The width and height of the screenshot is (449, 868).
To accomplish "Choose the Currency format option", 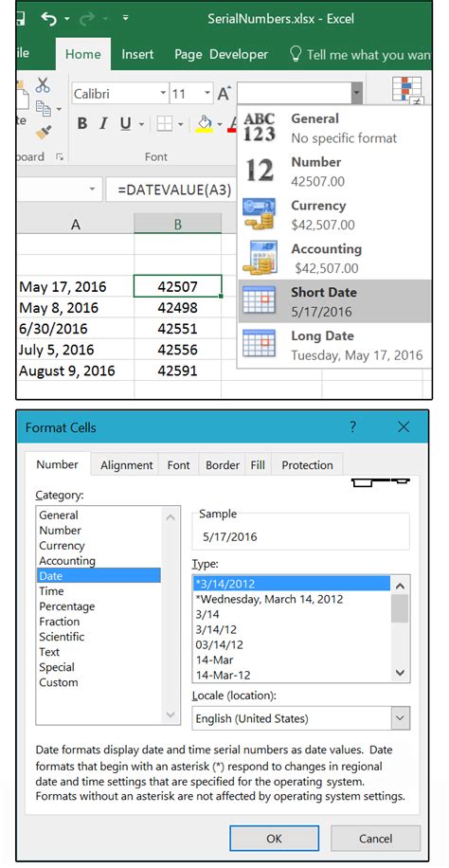I will (x=334, y=215).
